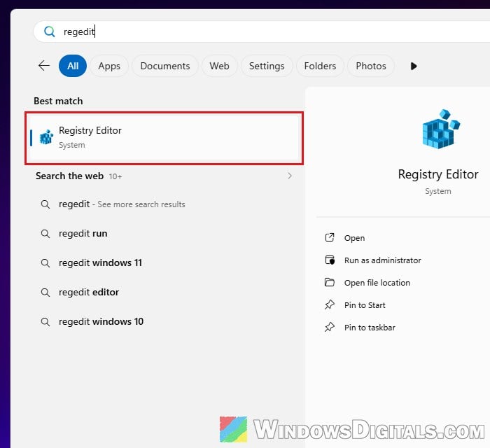Choose Open file location
The height and width of the screenshot is (448, 490).
pos(377,283)
